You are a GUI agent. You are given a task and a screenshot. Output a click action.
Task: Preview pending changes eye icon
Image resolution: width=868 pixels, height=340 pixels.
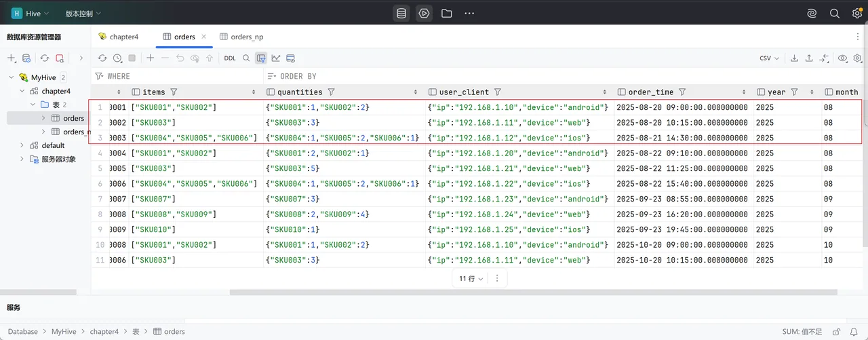point(195,58)
